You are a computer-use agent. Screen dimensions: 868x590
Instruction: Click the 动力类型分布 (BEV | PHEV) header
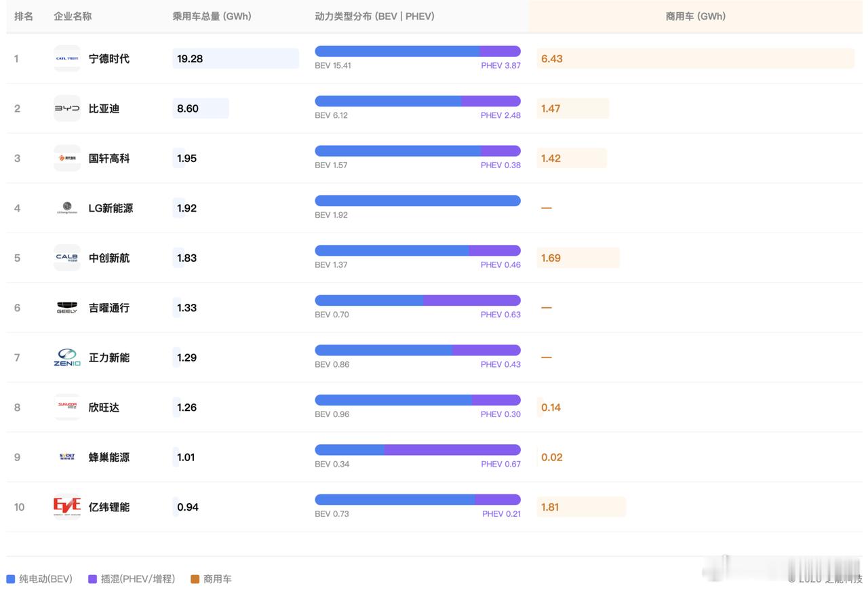coord(375,16)
